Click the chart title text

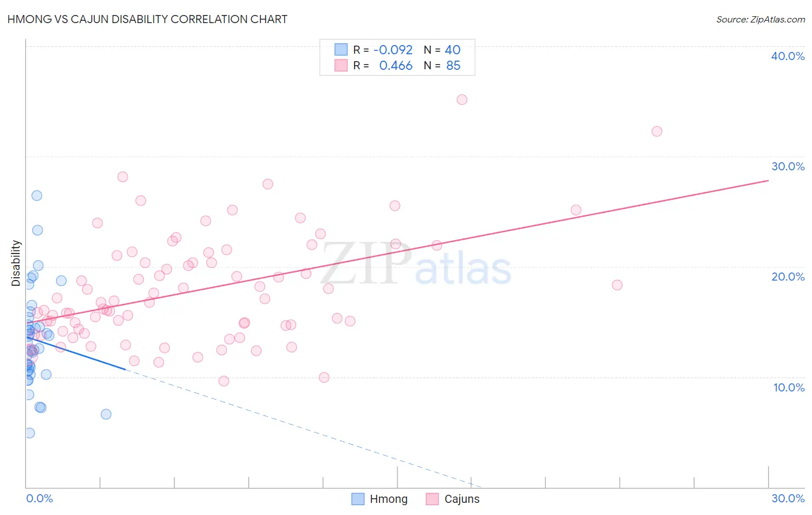(x=147, y=19)
